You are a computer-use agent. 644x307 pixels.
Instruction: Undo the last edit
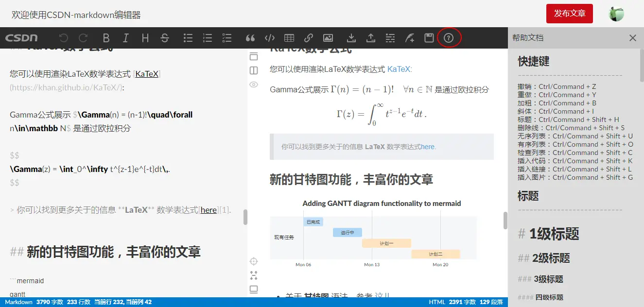(x=64, y=38)
